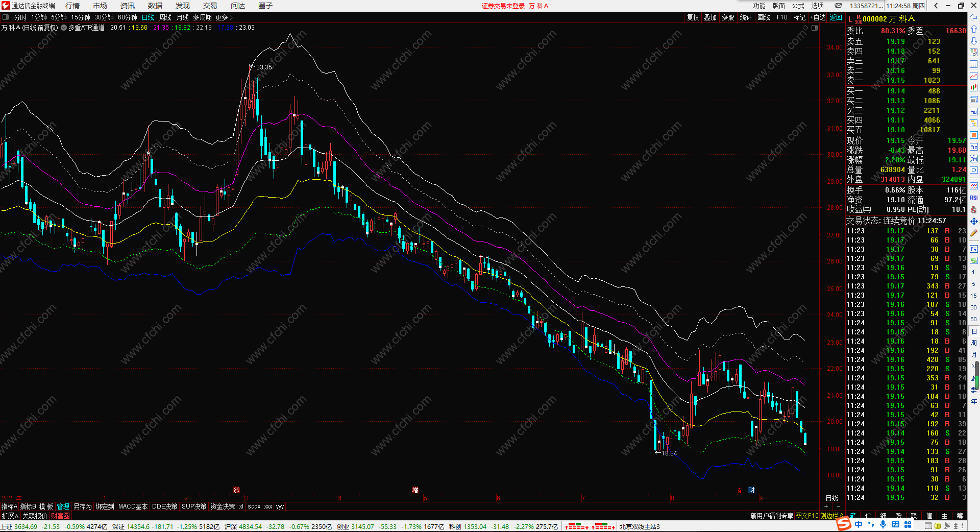Click the down arrow icon in right sidebar
This screenshot has width=980, height=532.
[973, 41]
